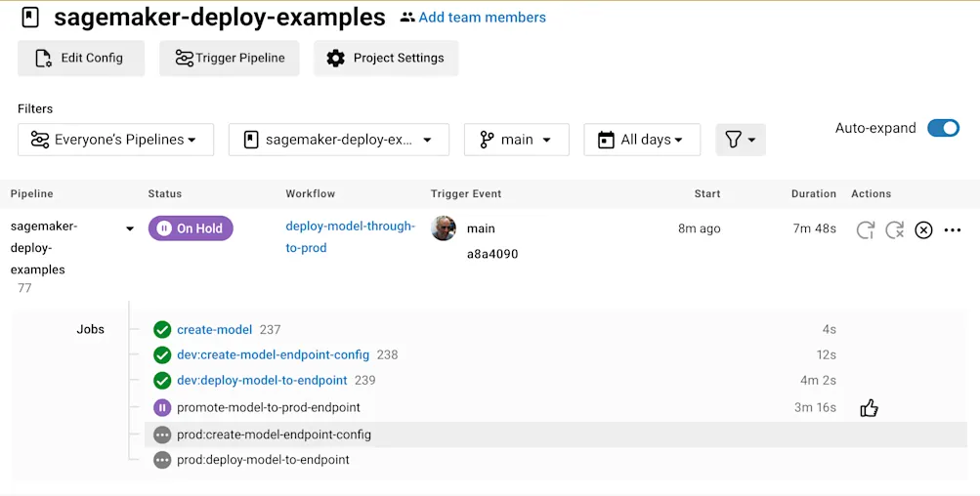Screen dimensions: 980x496
Task: Click the sagemaker-deploy-examples pipeline name
Action: pos(44,248)
